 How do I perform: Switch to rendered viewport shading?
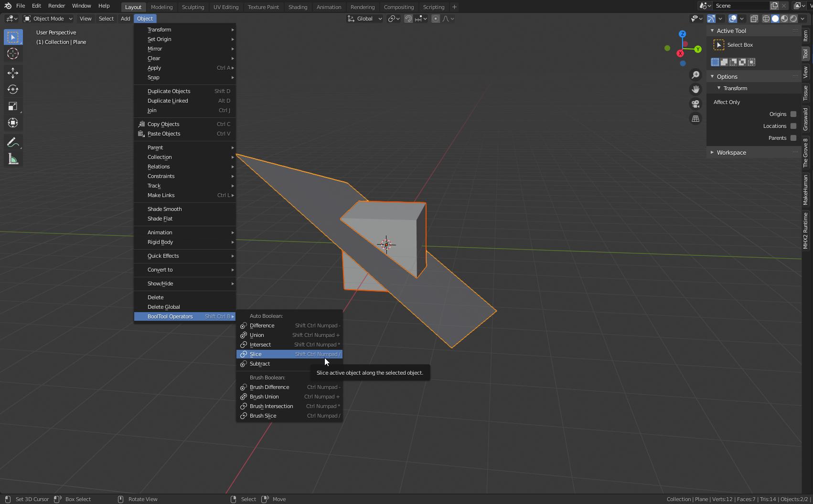(x=793, y=19)
